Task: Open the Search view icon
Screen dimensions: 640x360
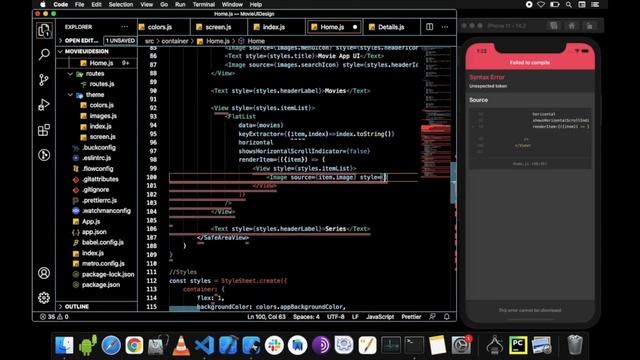Action: 44,54
